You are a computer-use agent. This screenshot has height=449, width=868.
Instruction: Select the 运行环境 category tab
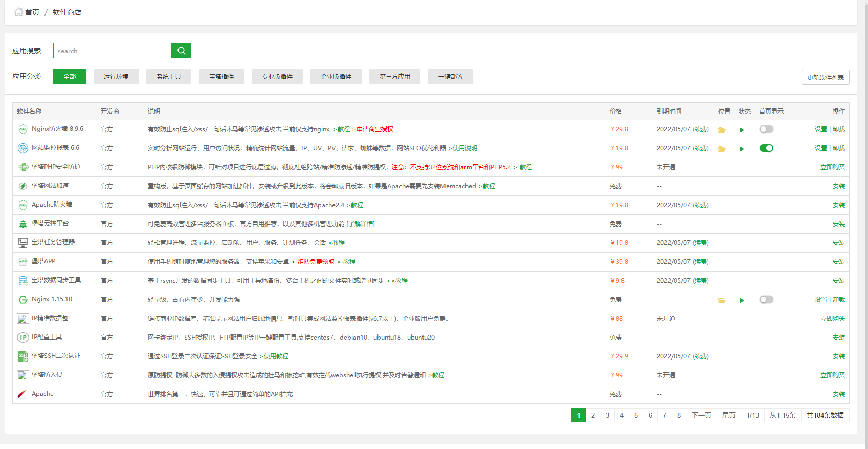[116, 76]
